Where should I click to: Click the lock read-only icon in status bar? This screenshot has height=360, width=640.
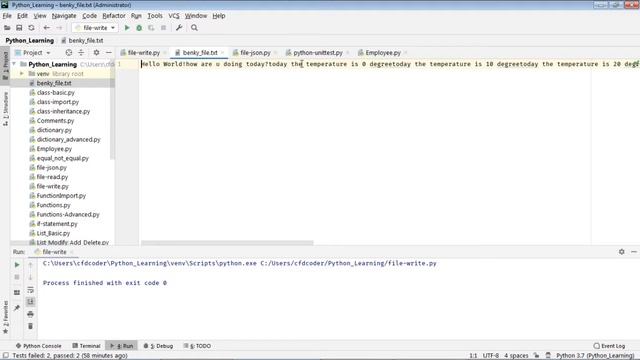point(536,356)
